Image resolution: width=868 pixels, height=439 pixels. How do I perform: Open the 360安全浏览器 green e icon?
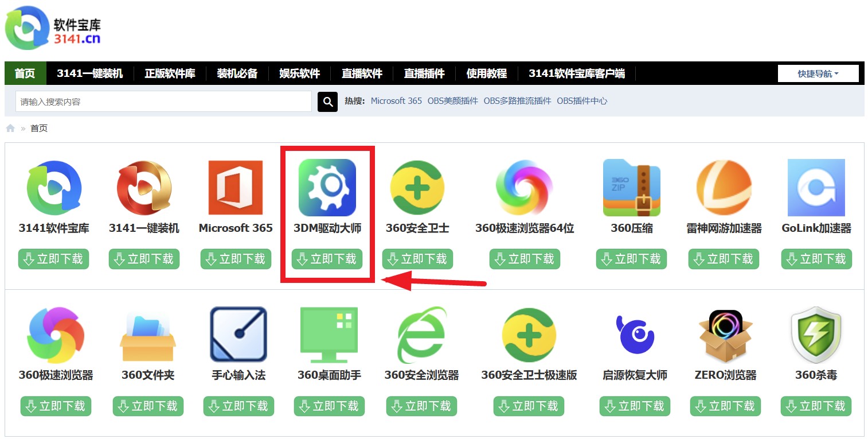pos(421,335)
